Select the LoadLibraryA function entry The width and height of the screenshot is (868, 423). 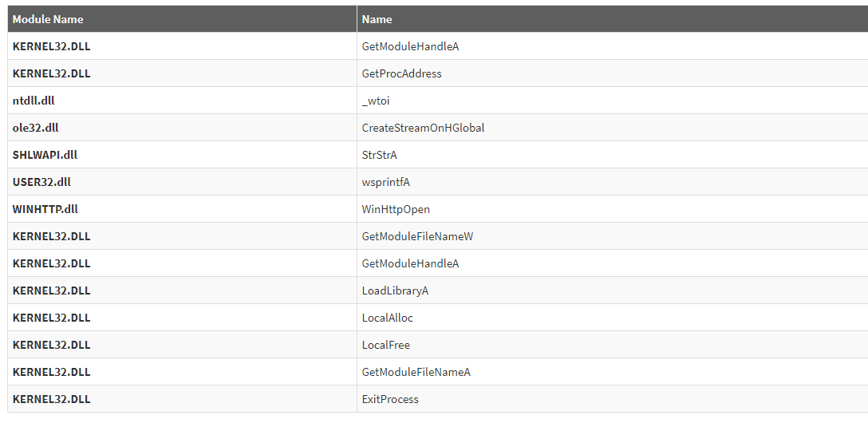[395, 291]
